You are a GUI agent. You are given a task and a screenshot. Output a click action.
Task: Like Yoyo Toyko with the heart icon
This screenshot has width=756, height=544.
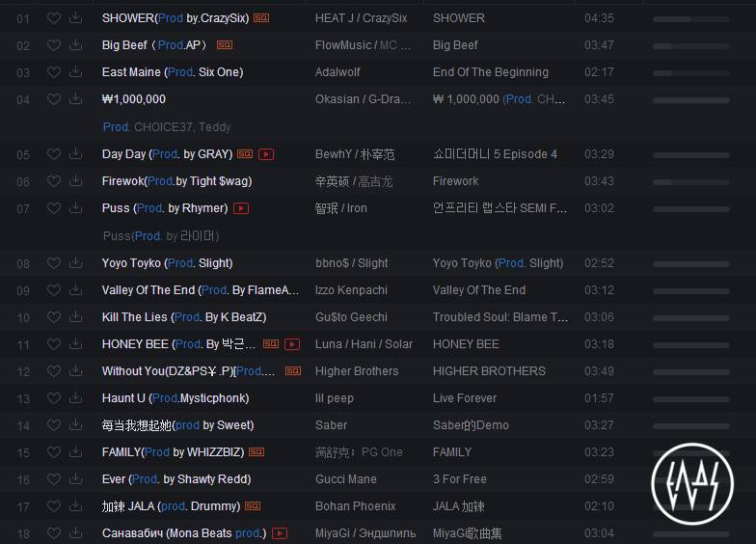pyautogui.click(x=54, y=263)
